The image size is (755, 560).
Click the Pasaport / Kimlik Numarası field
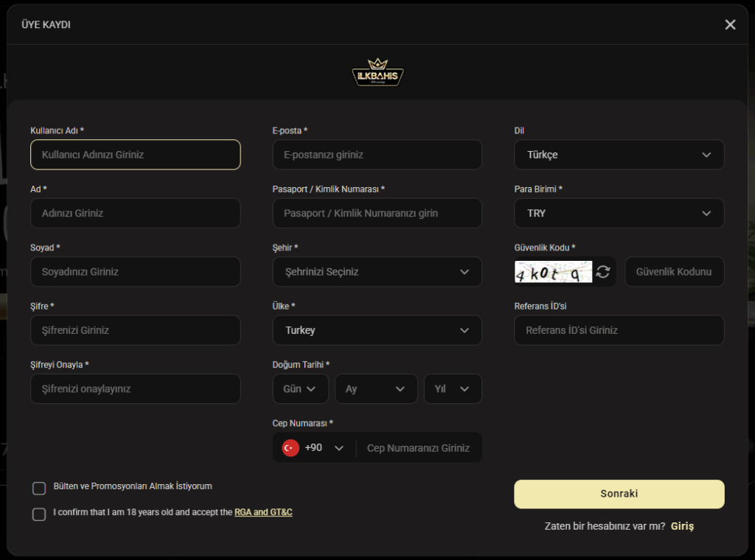coord(377,213)
